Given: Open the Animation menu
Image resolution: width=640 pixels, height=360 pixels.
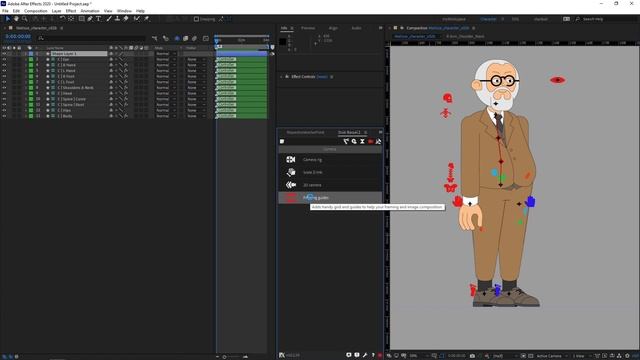Looking at the screenshot, I should point(90,11).
